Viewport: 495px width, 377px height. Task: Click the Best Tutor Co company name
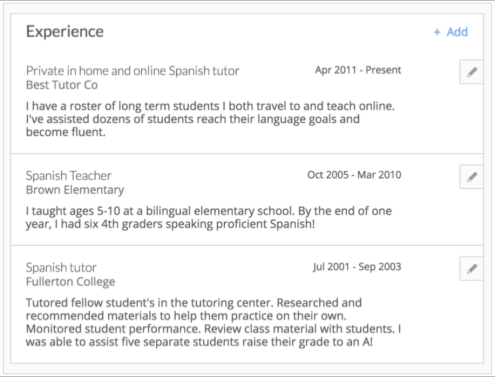tap(62, 85)
